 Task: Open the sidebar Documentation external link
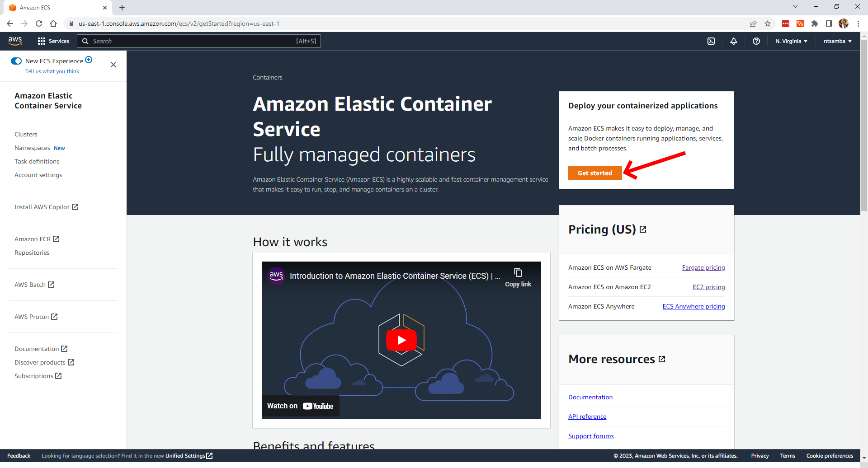tap(41, 349)
